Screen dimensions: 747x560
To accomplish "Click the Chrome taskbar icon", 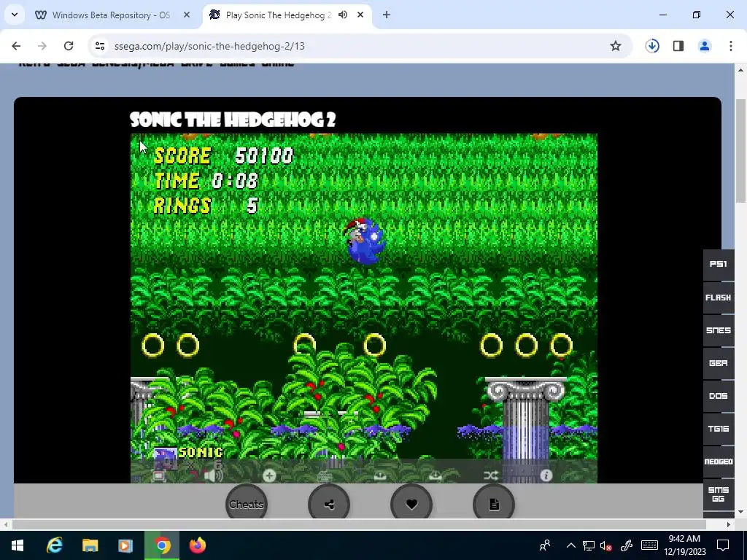I will point(162,545).
